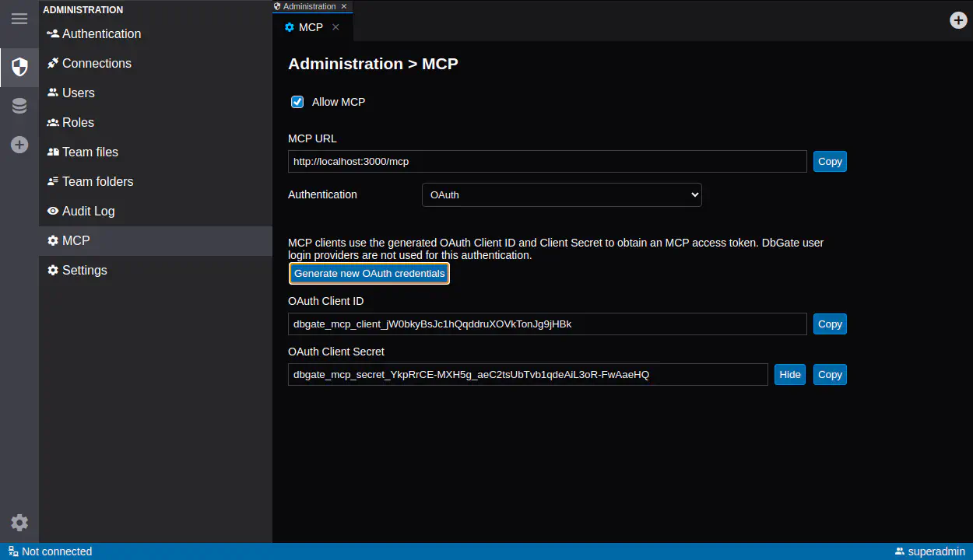
Task: Click the plus icon in left sidebar
Action: click(x=19, y=145)
